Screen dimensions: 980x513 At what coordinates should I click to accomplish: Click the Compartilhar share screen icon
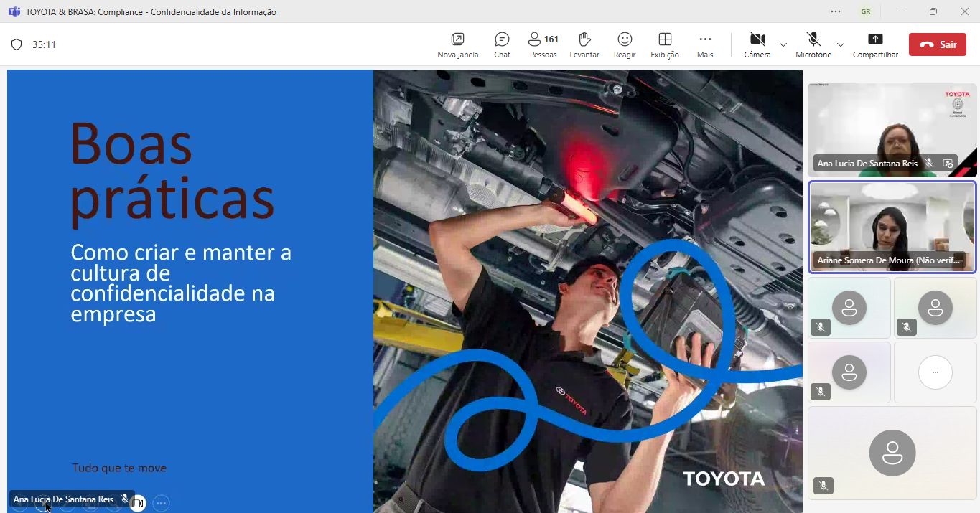tap(875, 44)
